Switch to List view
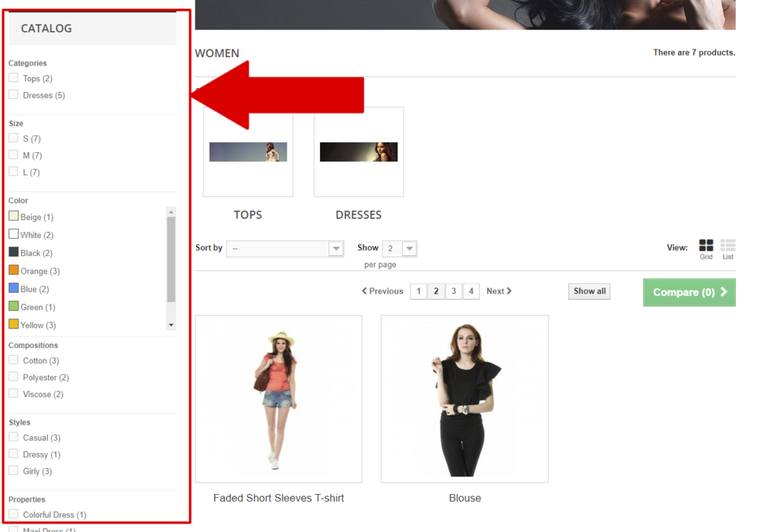Screen dimensions: 773x532 pyautogui.click(x=727, y=246)
